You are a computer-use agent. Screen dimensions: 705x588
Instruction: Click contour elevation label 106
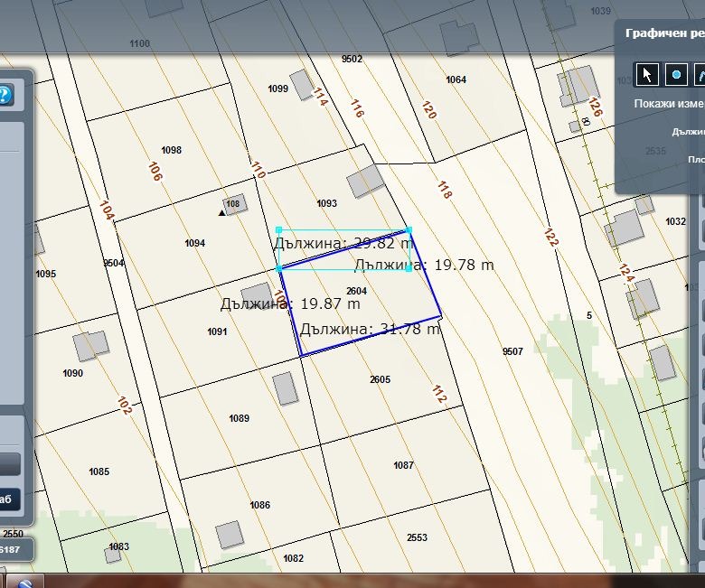pos(155,172)
